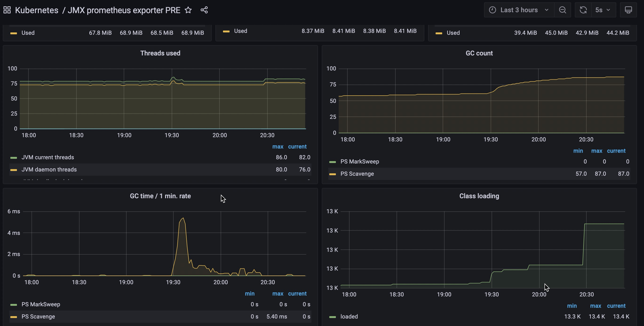Viewport: 644px width, 326px height.
Task: Sort GC count legend by current
Action: point(616,151)
